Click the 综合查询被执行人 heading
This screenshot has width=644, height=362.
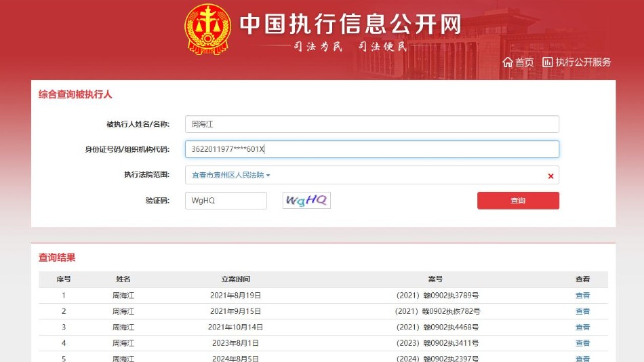75,94
